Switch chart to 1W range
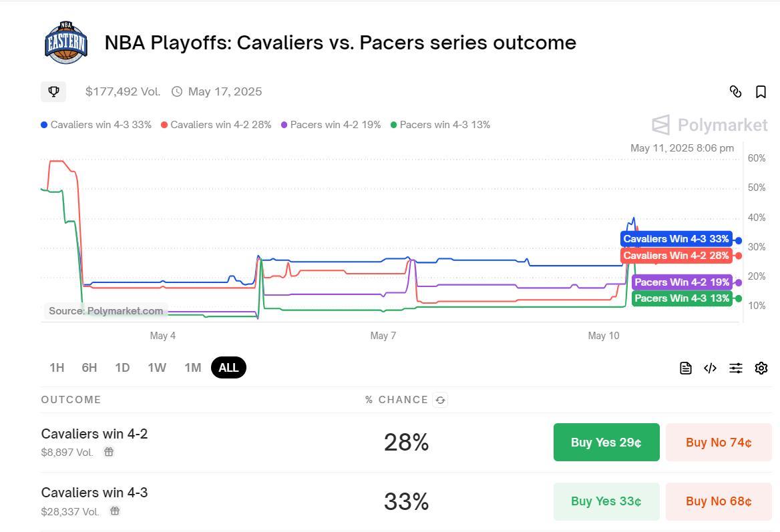This screenshot has height=532, width=780. click(x=157, y=368)
